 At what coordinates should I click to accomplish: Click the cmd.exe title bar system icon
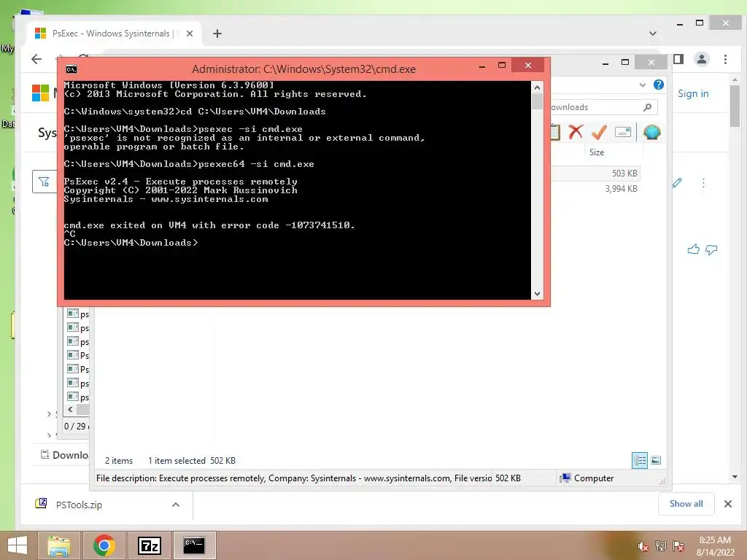[71, 69]
